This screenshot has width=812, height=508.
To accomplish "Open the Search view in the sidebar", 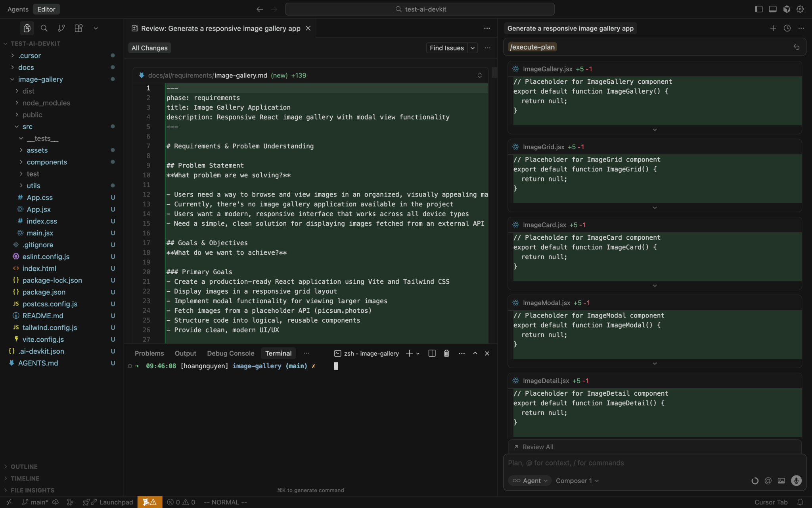I will tap(44, 28).
